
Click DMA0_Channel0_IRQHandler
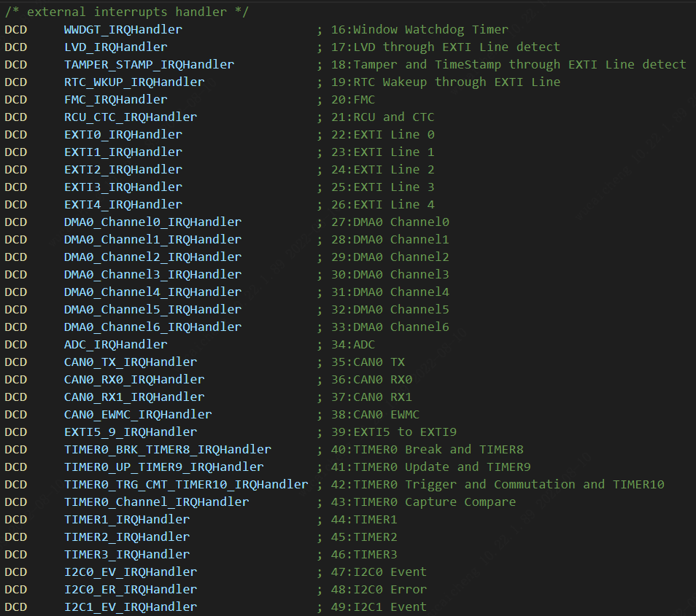pos(152,222)
